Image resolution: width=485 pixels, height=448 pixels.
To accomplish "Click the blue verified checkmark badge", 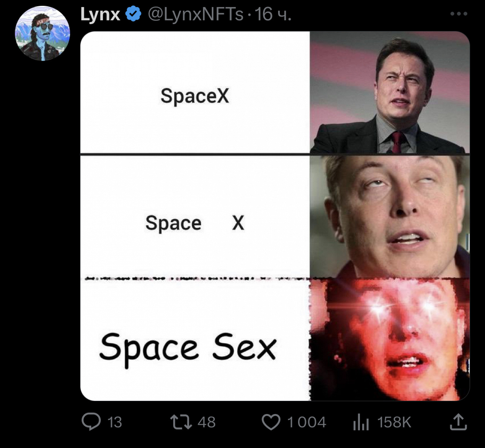I will pos(133,15).
